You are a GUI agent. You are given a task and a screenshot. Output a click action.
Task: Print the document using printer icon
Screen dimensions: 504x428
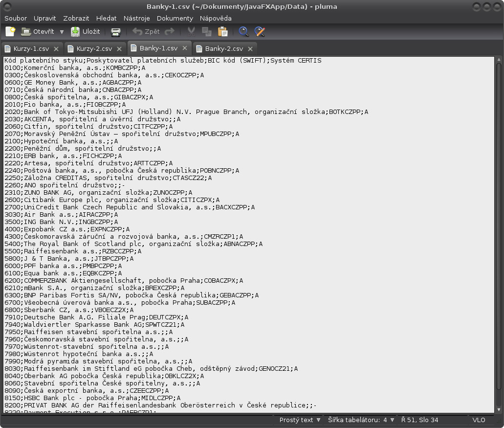[x=116, y=31]
